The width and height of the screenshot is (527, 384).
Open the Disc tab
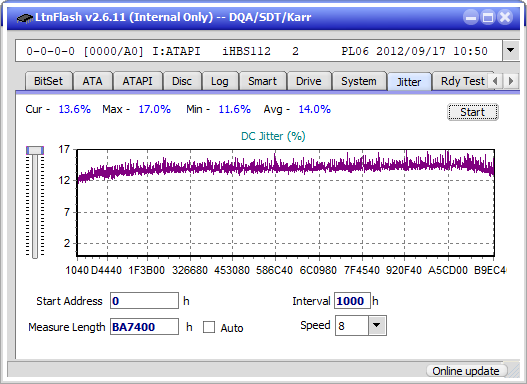pos(182,81)
